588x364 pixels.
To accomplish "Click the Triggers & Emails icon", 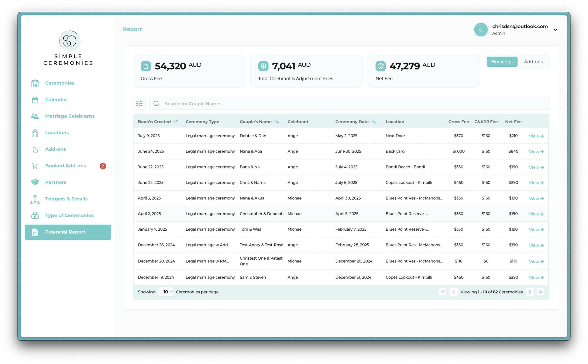I will pos(35,199).
